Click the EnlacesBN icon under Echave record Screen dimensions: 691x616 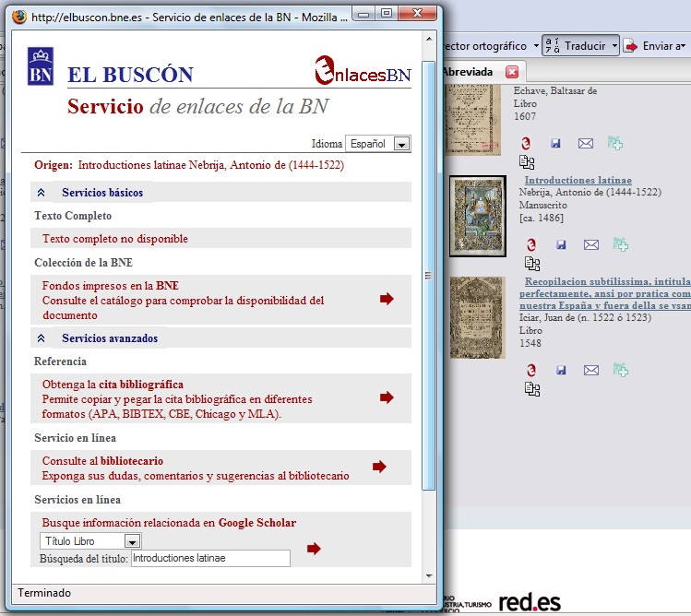pos(526,143)
